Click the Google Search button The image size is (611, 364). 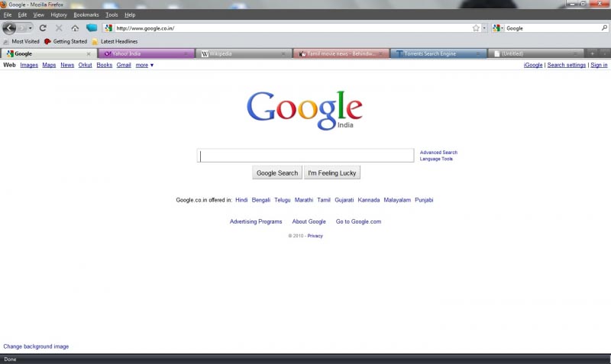click(x=277, y=173)
